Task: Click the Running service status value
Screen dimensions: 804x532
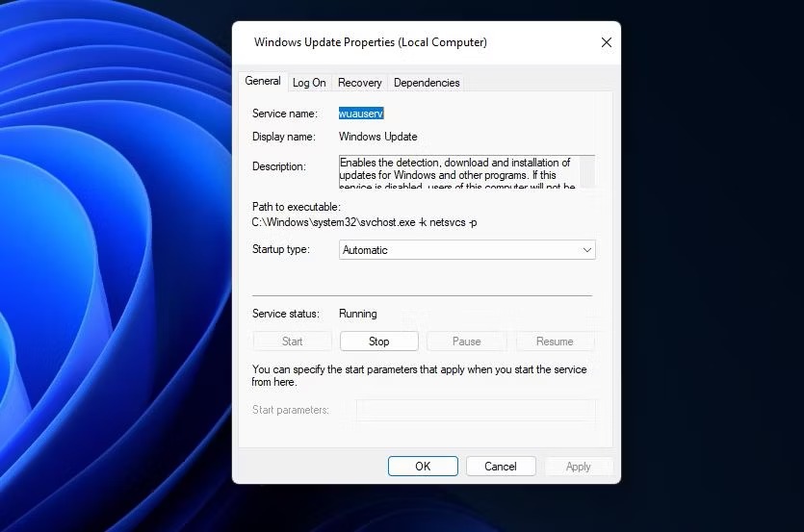Action: point(358,314)
